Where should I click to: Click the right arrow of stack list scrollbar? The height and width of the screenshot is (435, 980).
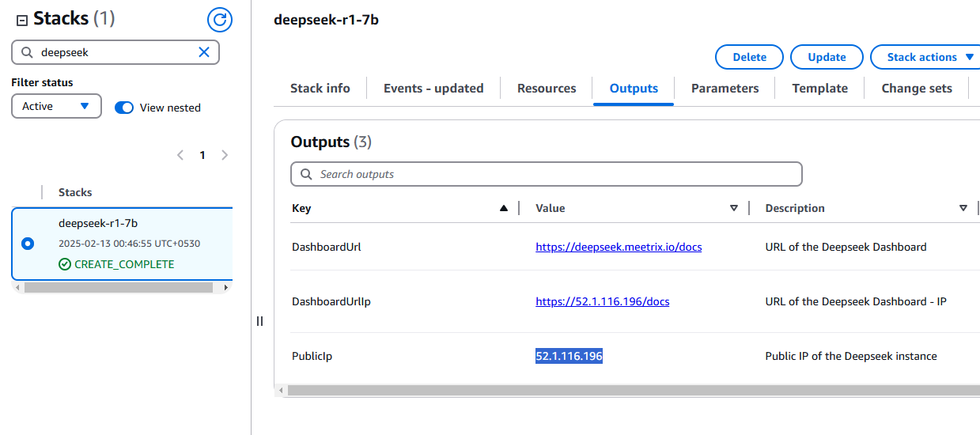pos(225,288)
